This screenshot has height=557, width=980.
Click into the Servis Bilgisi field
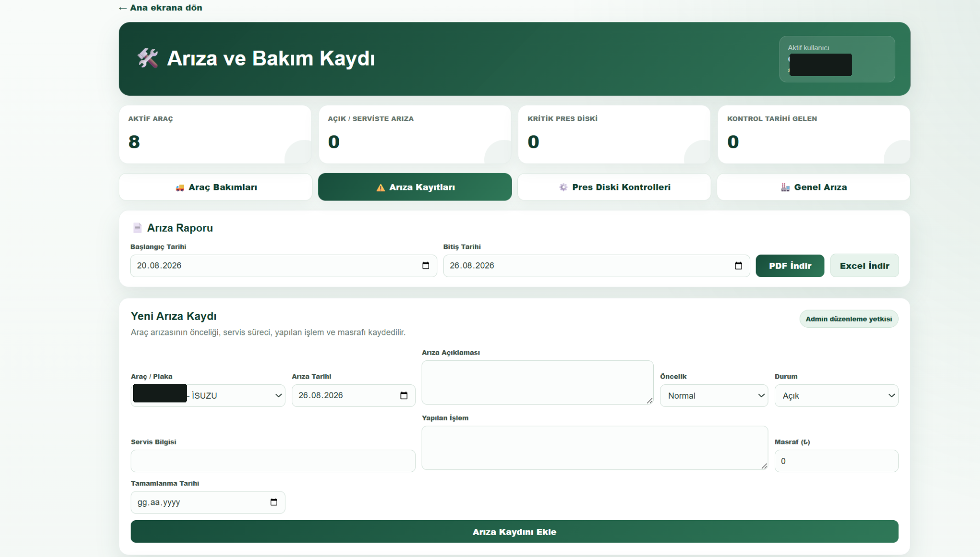tap(273, 461)
